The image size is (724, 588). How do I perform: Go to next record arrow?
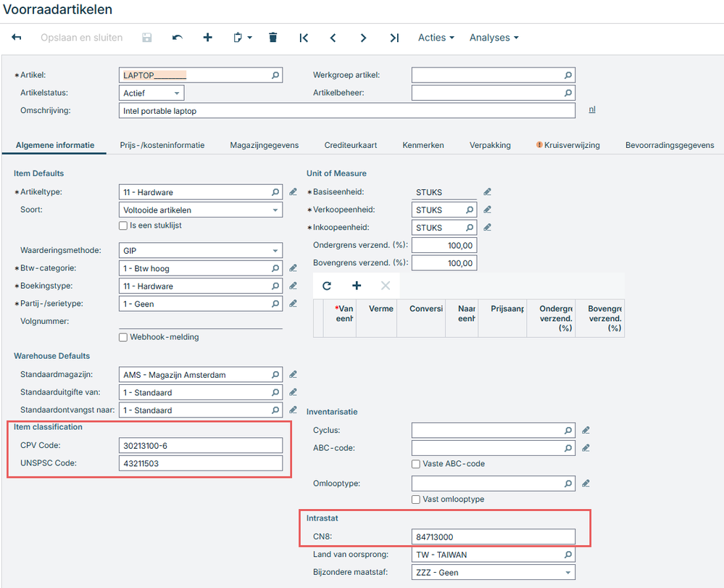pyautogui.click(x=363, y=38)
